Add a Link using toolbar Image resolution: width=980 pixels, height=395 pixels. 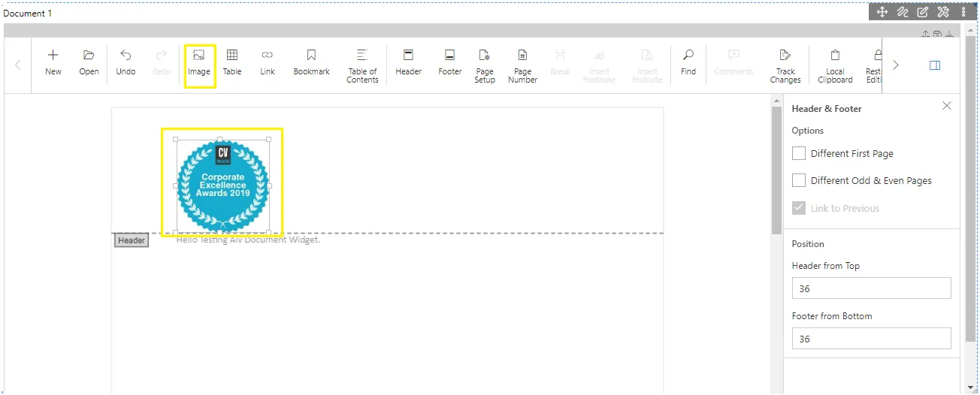(268, 63)
